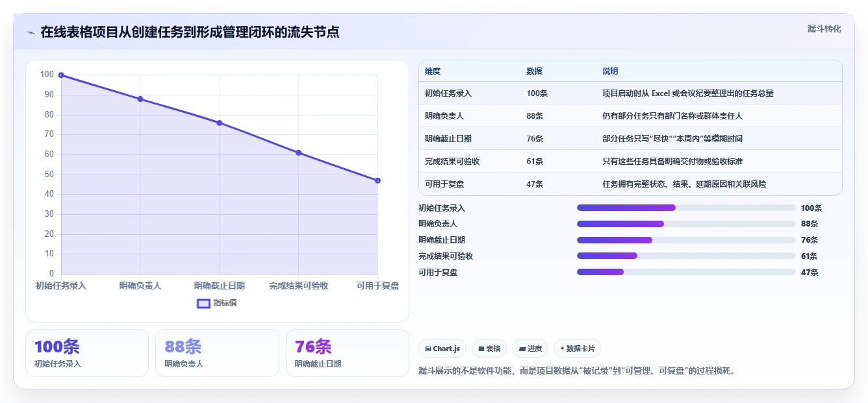
Task: Click the chart data point for 可用于复盘
Action: coord(377,180)
